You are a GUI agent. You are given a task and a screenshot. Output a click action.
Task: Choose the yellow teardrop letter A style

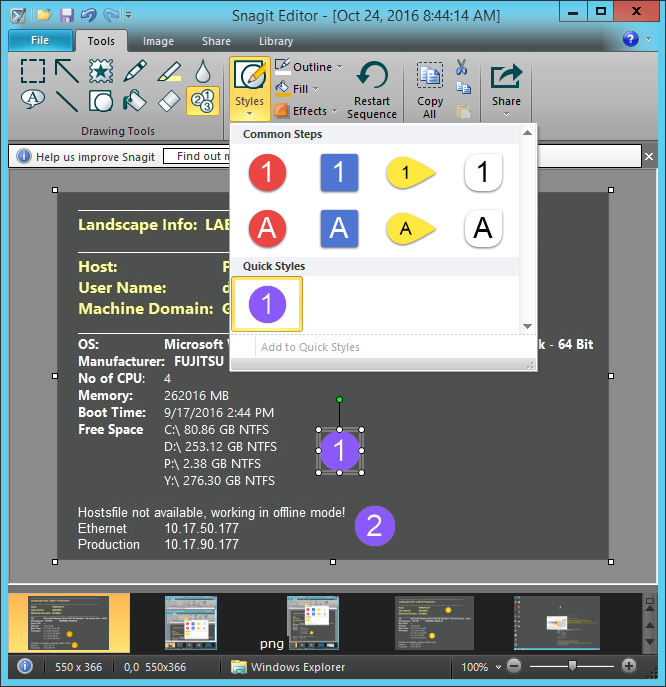411,228
